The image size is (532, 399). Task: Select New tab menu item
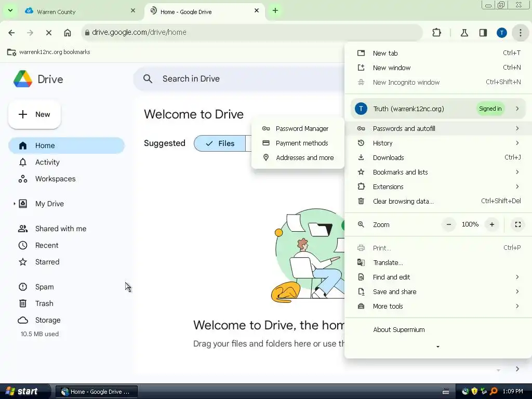pos(438,53)
